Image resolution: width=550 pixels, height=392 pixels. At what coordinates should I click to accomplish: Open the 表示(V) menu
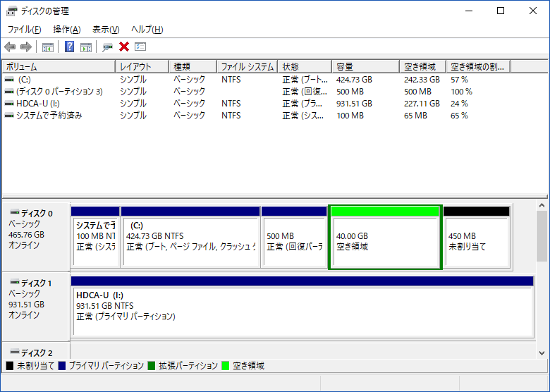pyautogui.click(x=106, y=30)
